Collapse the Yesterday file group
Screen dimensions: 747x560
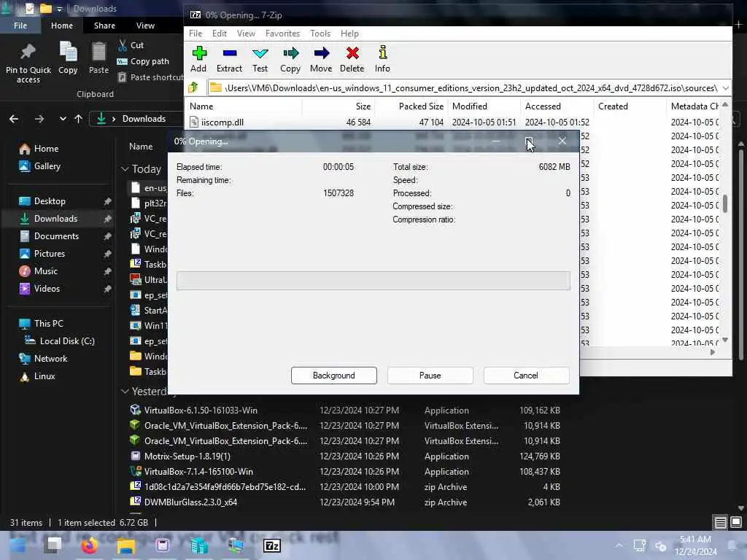pyautogui.click(x=125, y=392)
